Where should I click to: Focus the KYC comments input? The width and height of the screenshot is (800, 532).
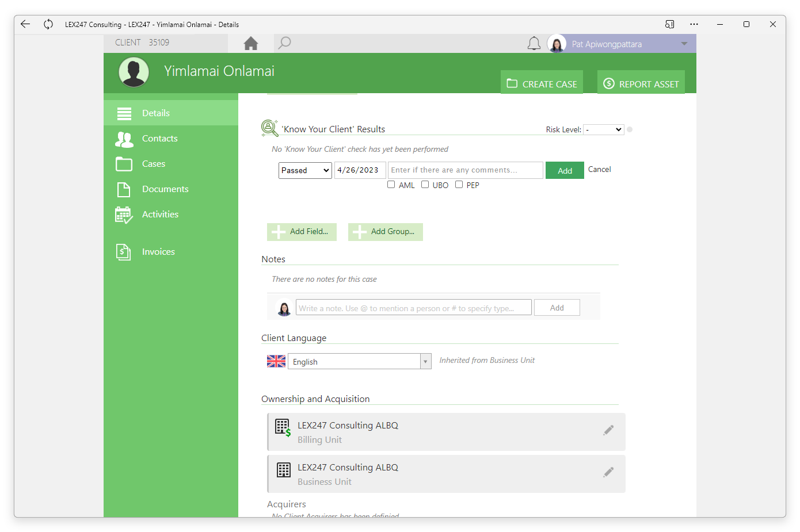pos(466,170)
